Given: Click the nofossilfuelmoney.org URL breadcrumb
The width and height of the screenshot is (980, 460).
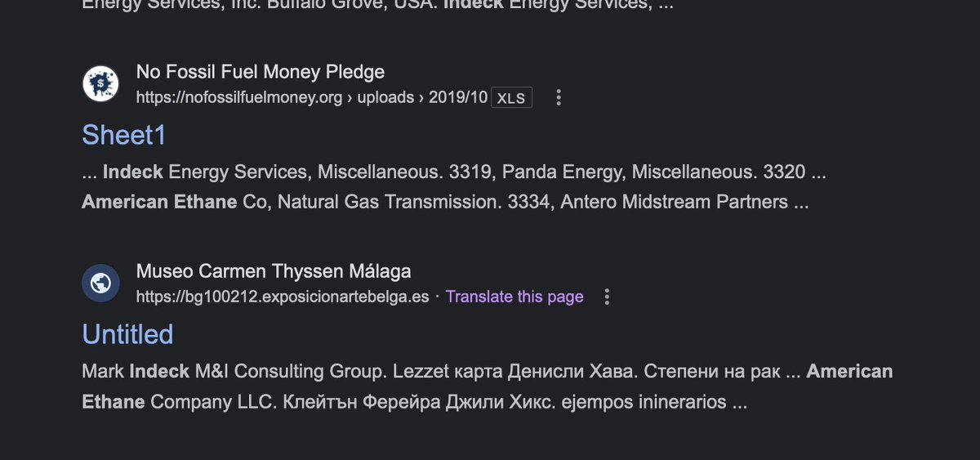Looking at the screenshot, I should pos(312,98).
